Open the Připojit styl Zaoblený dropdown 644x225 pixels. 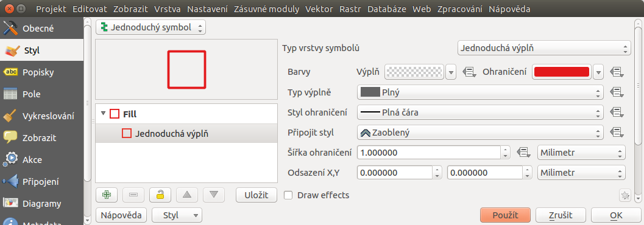480,133
